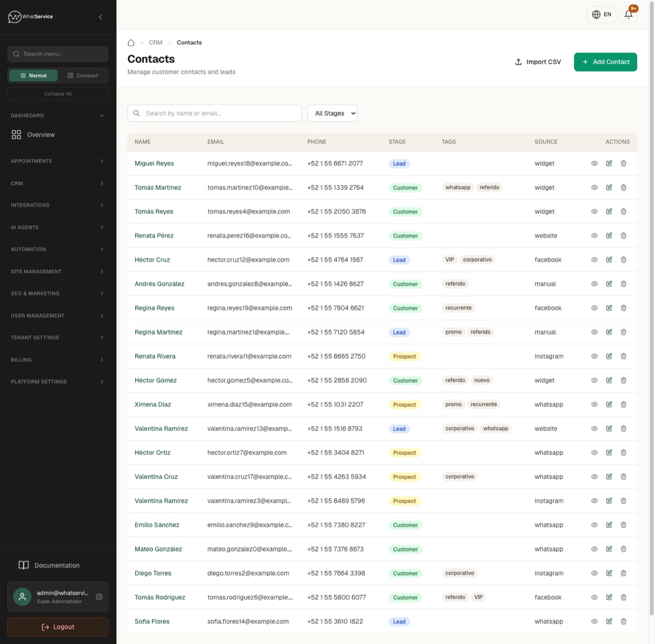Image resolution: width=655 pixels, height=644 pixels.
Task: Open the Tenant Settings section
Action: [x=58, y=338]
